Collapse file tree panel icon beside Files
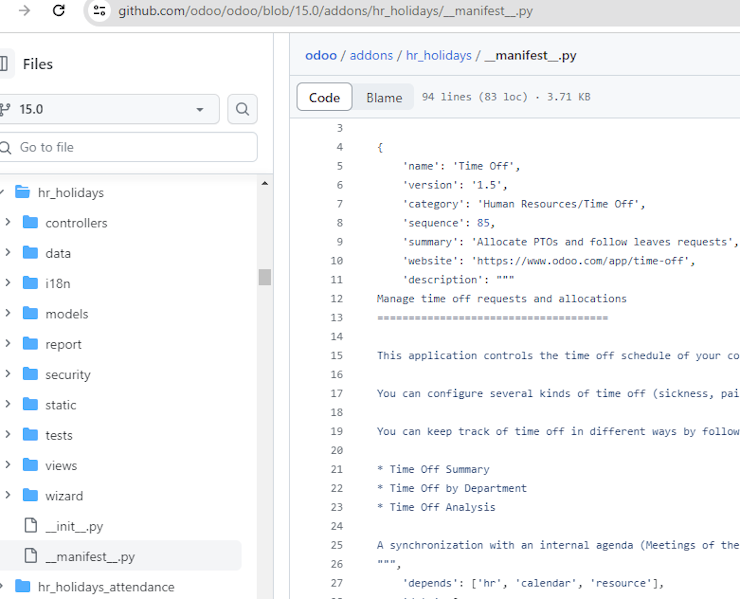Viewport: 740px width, 599px height. point(4,63)
